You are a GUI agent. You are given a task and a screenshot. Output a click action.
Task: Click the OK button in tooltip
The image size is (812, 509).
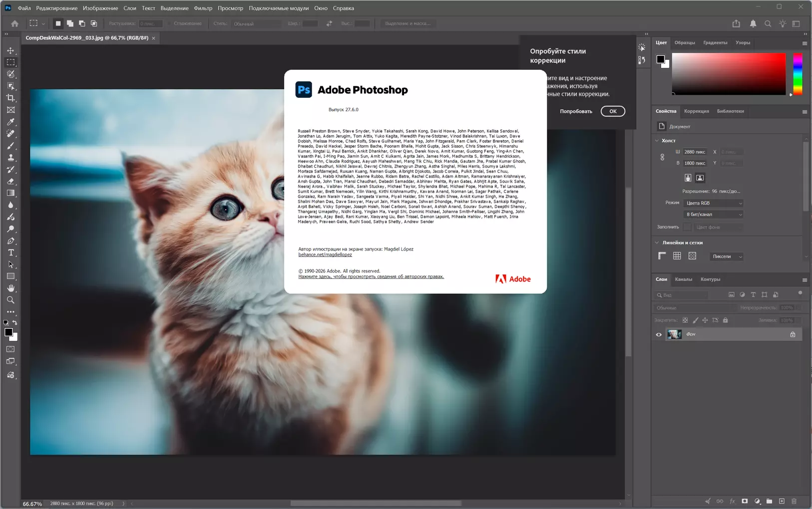pyautogui.click(x=613, y=111)
